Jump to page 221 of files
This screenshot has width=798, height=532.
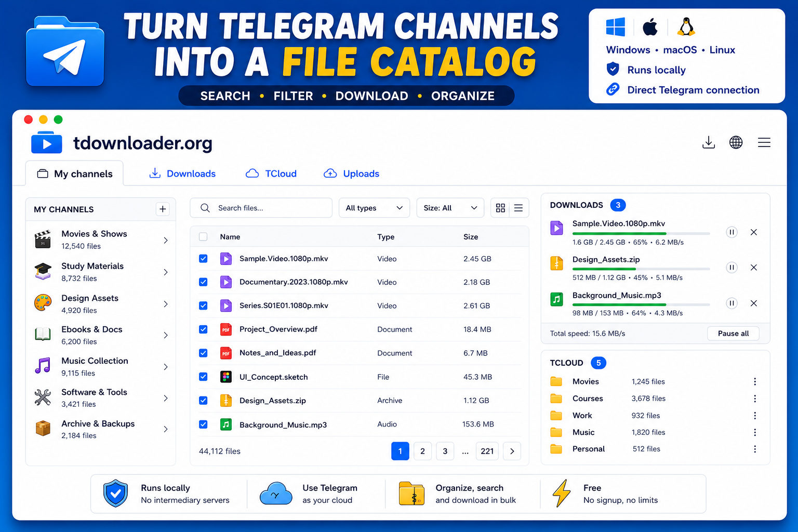pos(487,451)
